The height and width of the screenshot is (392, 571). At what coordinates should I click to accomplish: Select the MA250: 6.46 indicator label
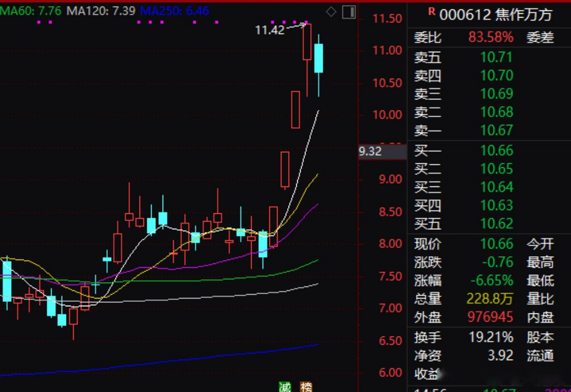coord(175,11)
